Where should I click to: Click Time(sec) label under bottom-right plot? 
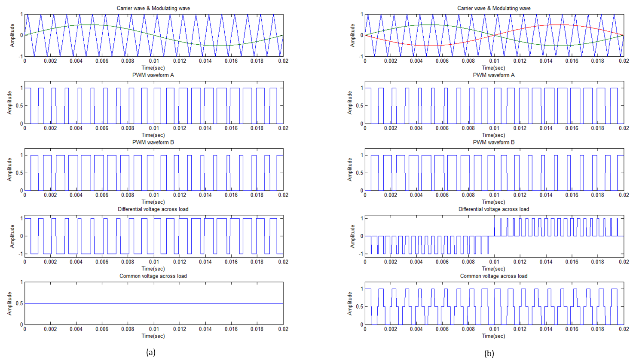coord(493,336)
